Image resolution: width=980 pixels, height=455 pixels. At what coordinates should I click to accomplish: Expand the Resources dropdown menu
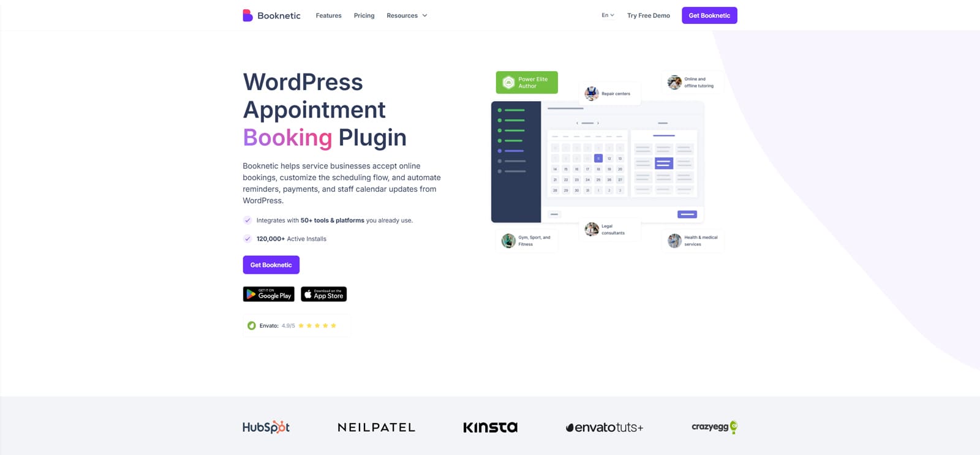pos(407,16)
